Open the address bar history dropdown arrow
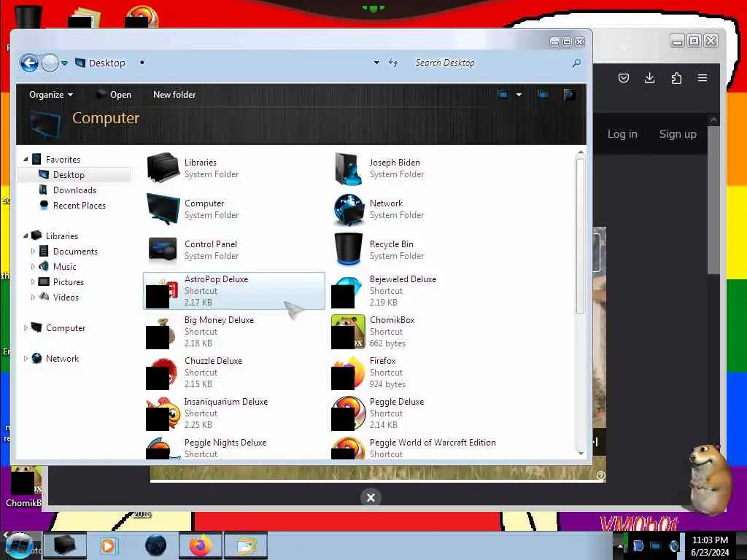 click(376, 63)
